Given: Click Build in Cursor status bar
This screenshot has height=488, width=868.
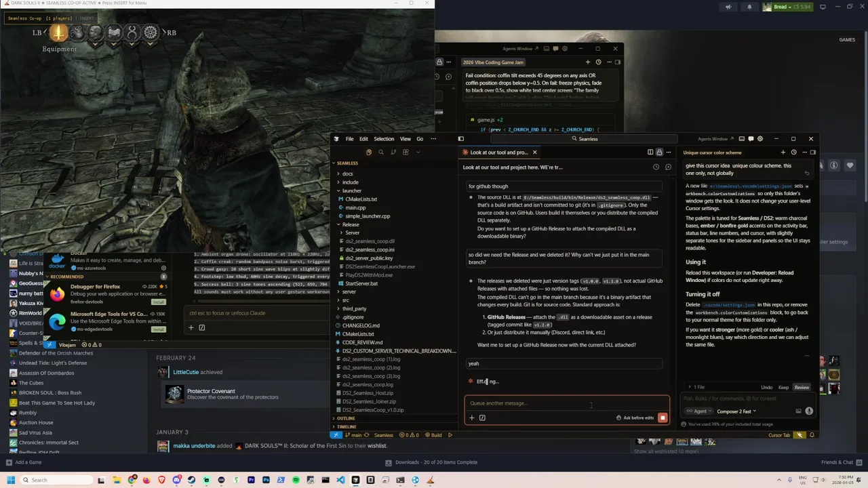Looking at the screenshot, I should [x=433, y=435].
